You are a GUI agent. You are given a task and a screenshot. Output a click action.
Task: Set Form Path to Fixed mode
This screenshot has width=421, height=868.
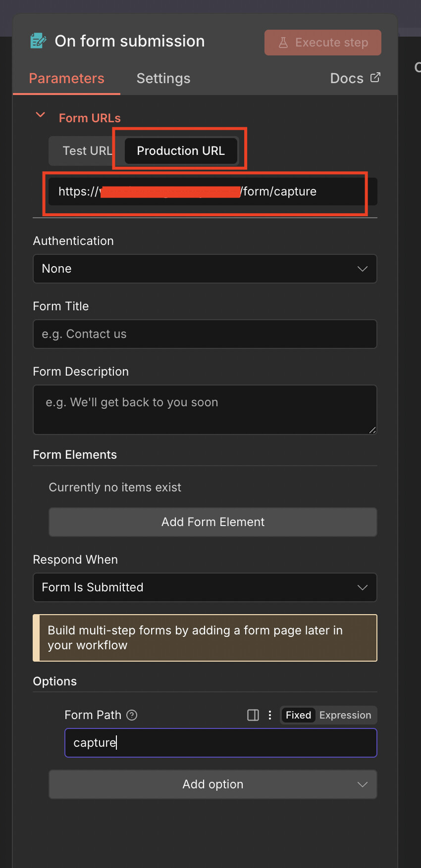click(298, 715)
